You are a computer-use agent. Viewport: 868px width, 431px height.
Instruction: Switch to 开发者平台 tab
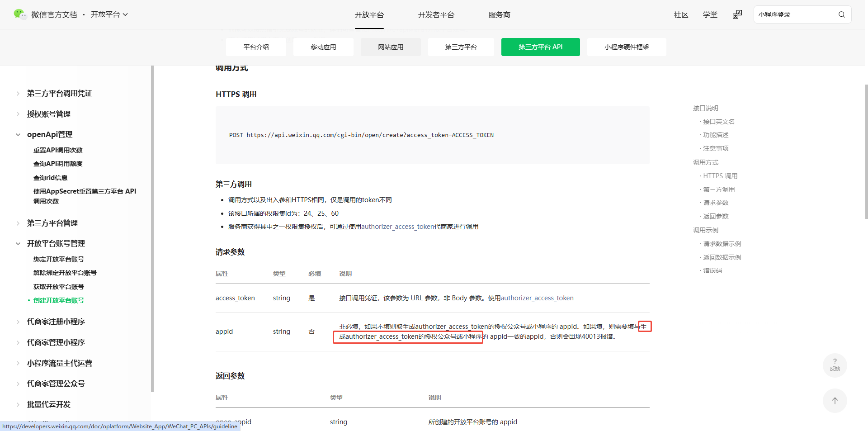click(x=436, y=15)
